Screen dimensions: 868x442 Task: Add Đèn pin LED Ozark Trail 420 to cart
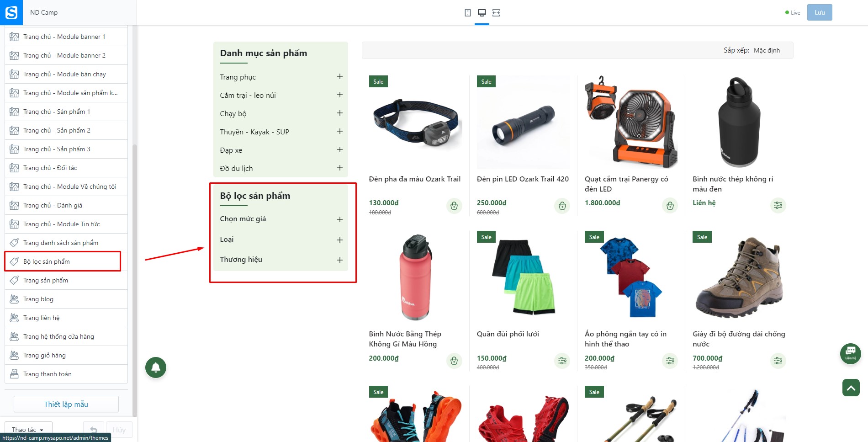[562, 206]
